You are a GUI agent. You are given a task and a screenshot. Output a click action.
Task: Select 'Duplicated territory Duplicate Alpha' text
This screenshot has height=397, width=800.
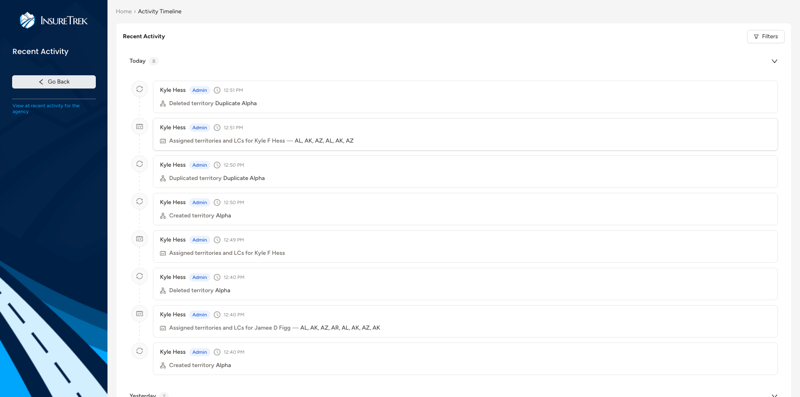click(x=217, y=178)
